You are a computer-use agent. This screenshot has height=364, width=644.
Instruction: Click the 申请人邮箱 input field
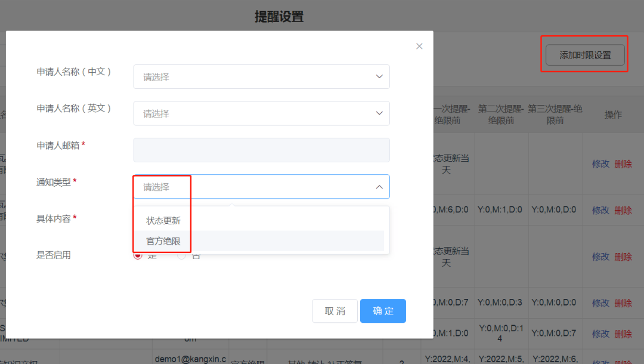261,150
